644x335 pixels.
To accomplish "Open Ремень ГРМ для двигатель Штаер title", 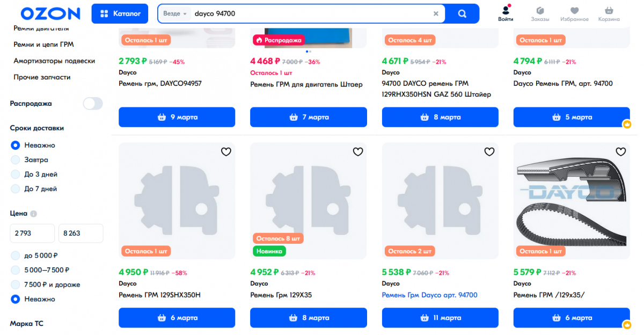I will 306,84.
